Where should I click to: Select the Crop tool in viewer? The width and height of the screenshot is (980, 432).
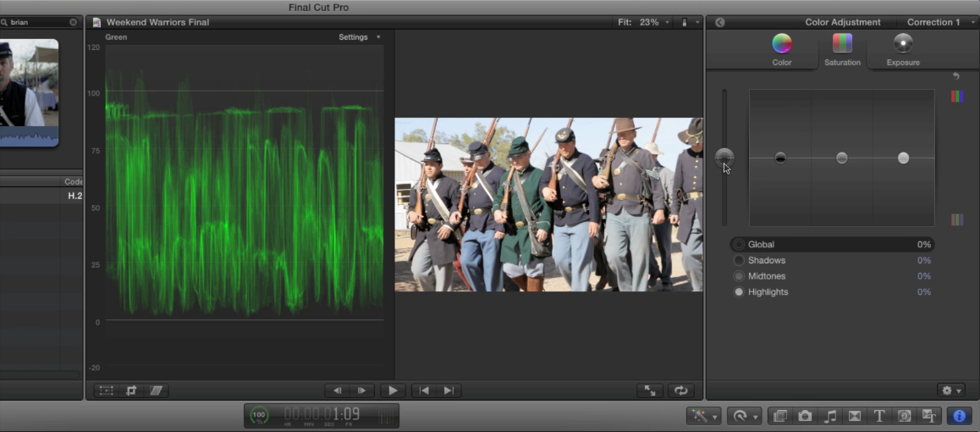pos(131,390)
